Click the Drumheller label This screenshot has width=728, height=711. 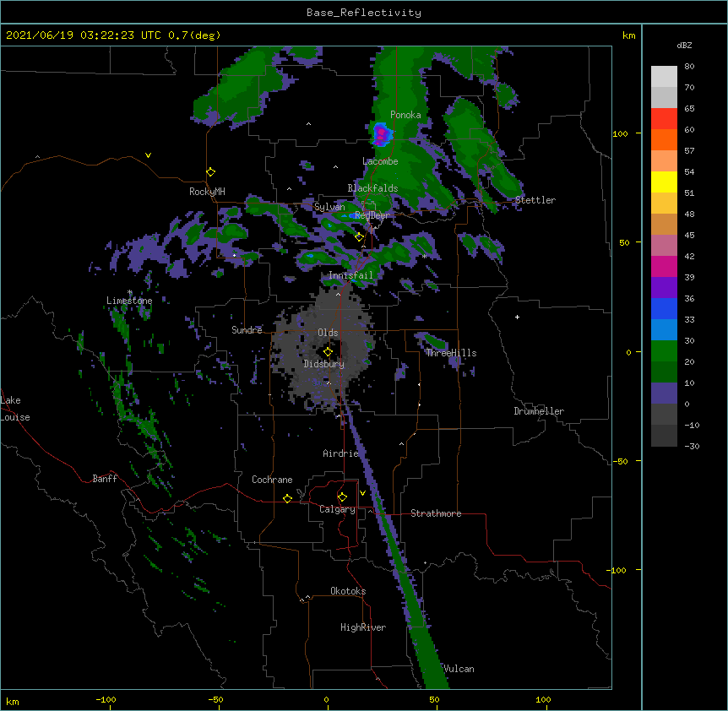[x=539, y=411]
